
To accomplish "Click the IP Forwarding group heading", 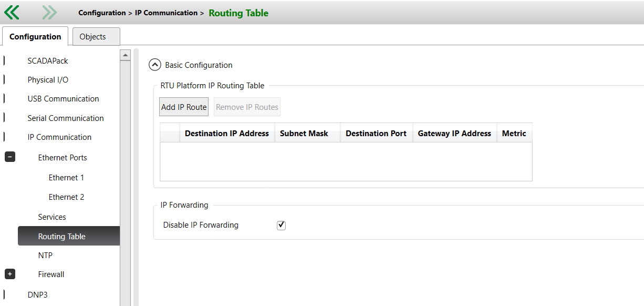I will point(184,205).
